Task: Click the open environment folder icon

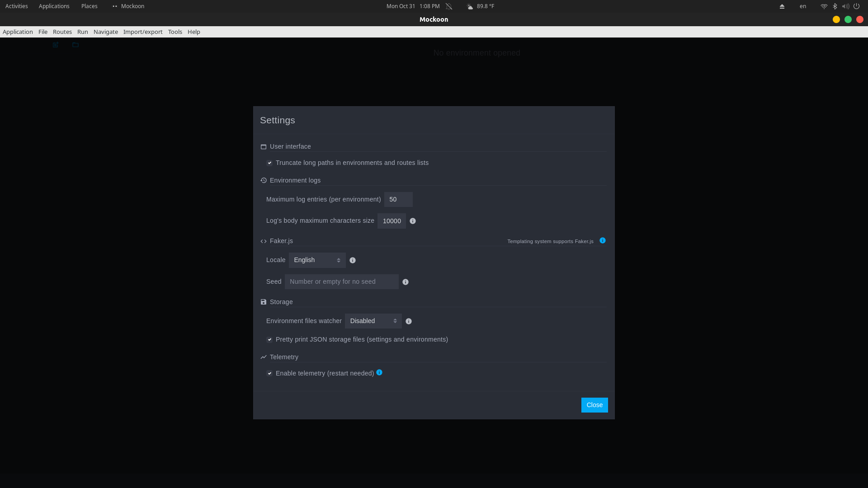Action: click(75, 45)
